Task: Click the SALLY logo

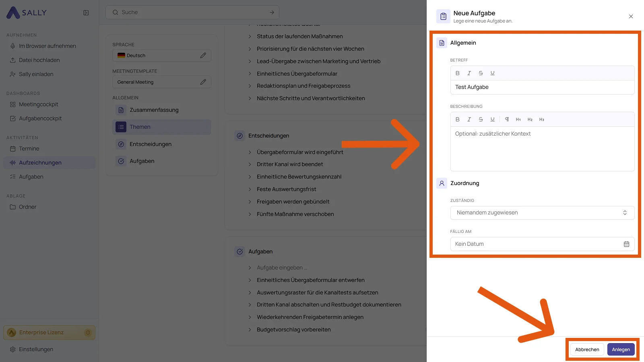Action: (x=27, y=12)
